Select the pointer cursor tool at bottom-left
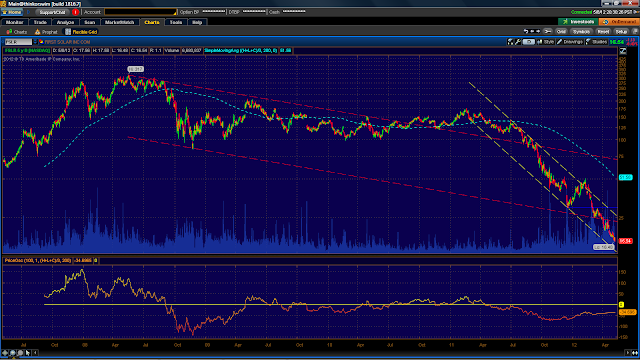 click(28, 353)
